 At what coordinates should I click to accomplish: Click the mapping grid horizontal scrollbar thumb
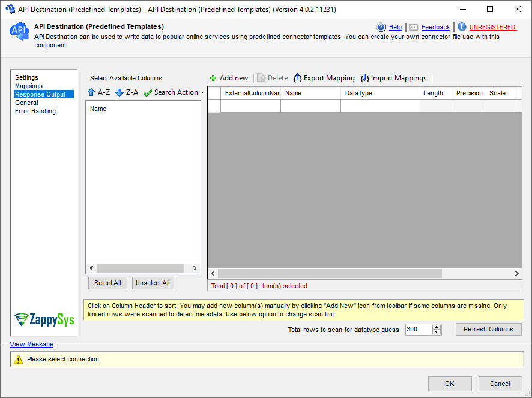click(330, 274)
